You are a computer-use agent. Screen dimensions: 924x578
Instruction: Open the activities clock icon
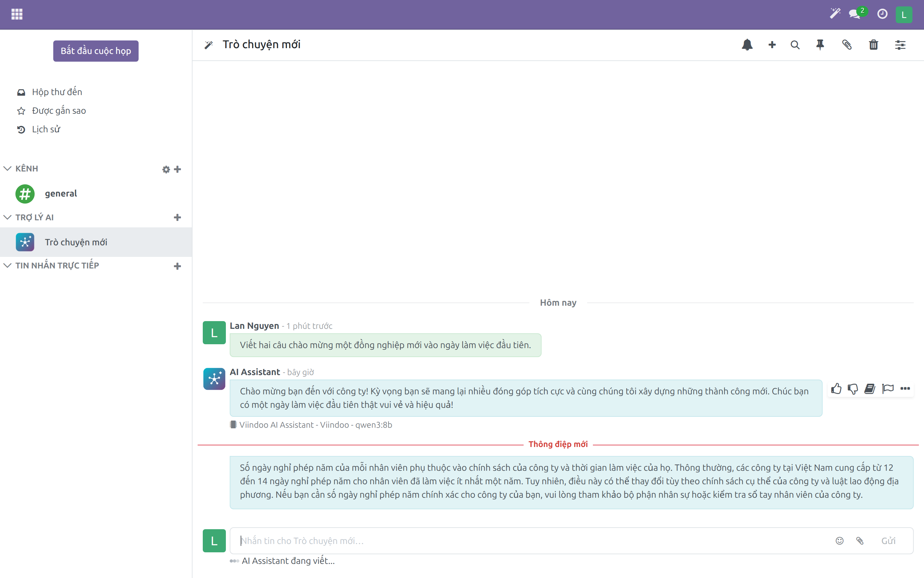882,14
